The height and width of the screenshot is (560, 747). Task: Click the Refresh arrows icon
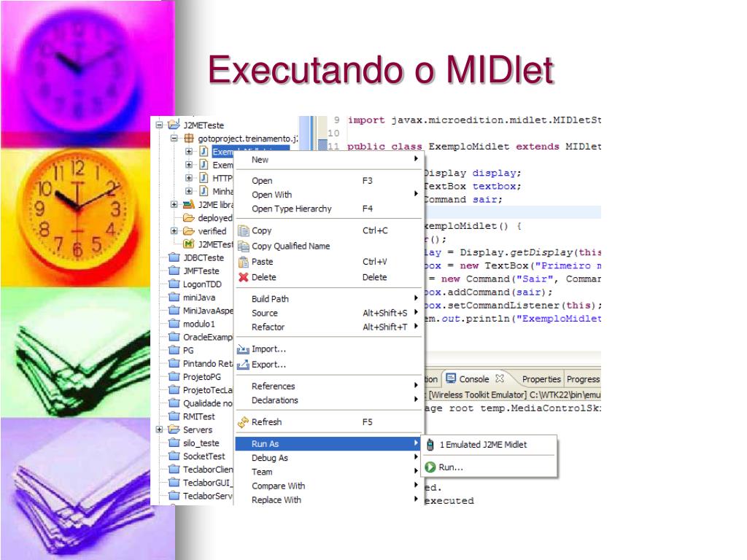tap(244, 422)
